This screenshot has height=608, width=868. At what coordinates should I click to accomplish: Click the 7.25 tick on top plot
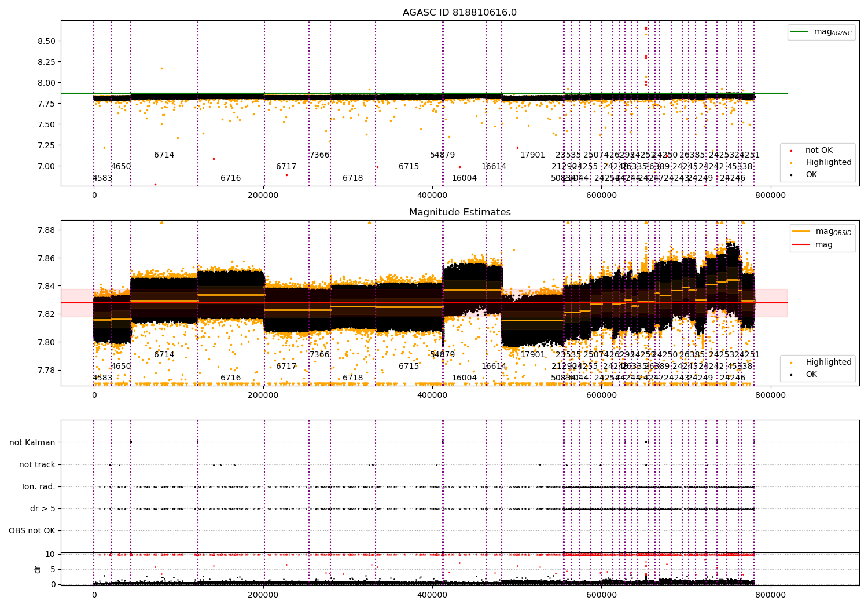[x=46, y=145]
